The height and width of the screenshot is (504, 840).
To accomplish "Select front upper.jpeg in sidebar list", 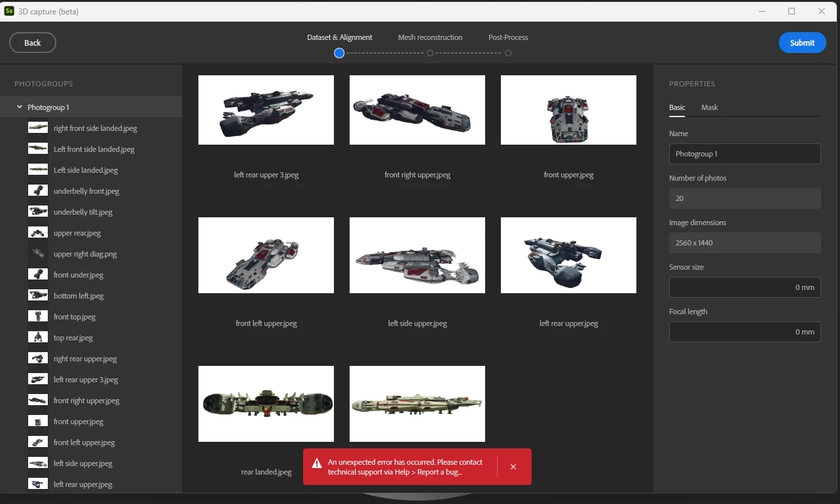I will 91,422.
